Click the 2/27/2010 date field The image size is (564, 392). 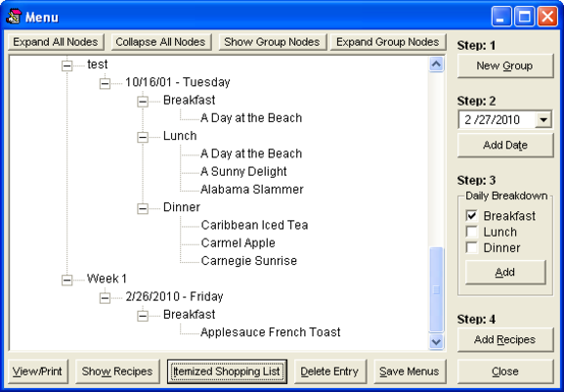pos(497,120)
